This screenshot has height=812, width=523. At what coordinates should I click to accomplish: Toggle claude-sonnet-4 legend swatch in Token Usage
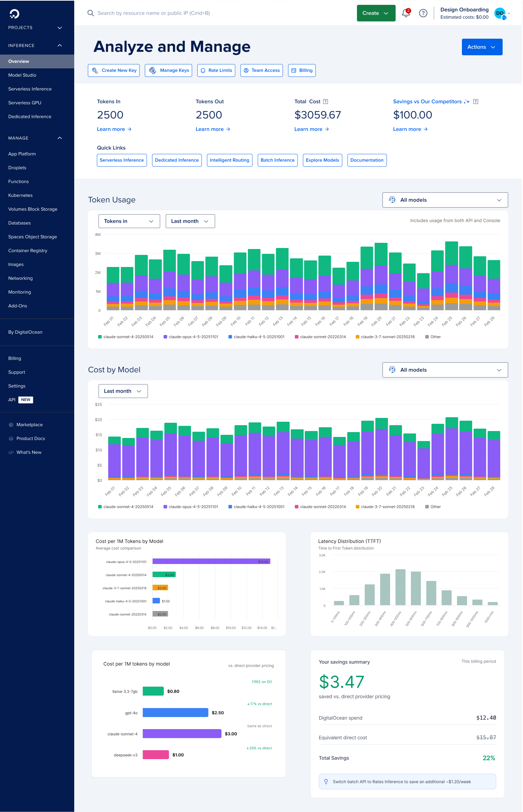click(100, 337)
